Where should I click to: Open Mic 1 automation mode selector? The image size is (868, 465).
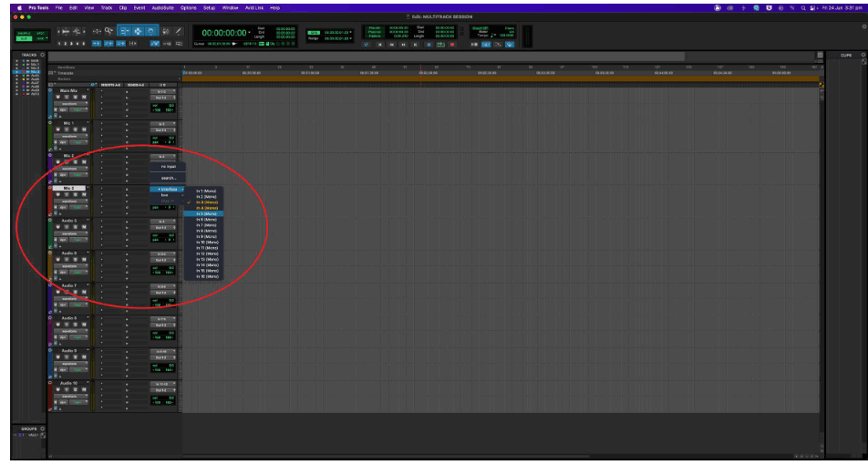click(x=78, y=142)
